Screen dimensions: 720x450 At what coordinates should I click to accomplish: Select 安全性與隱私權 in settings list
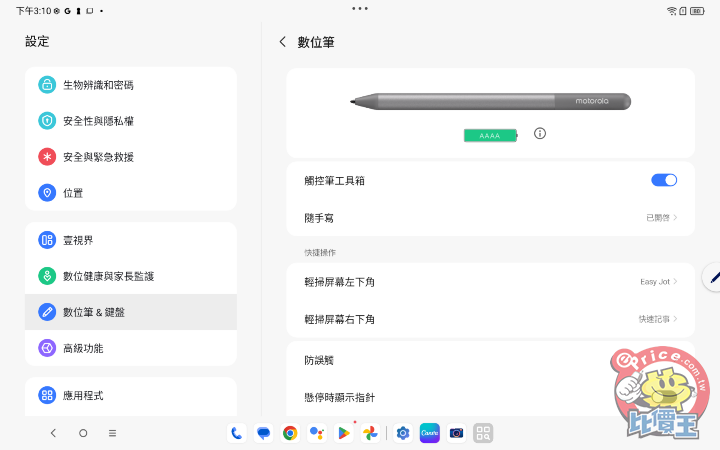coord(131,121)
